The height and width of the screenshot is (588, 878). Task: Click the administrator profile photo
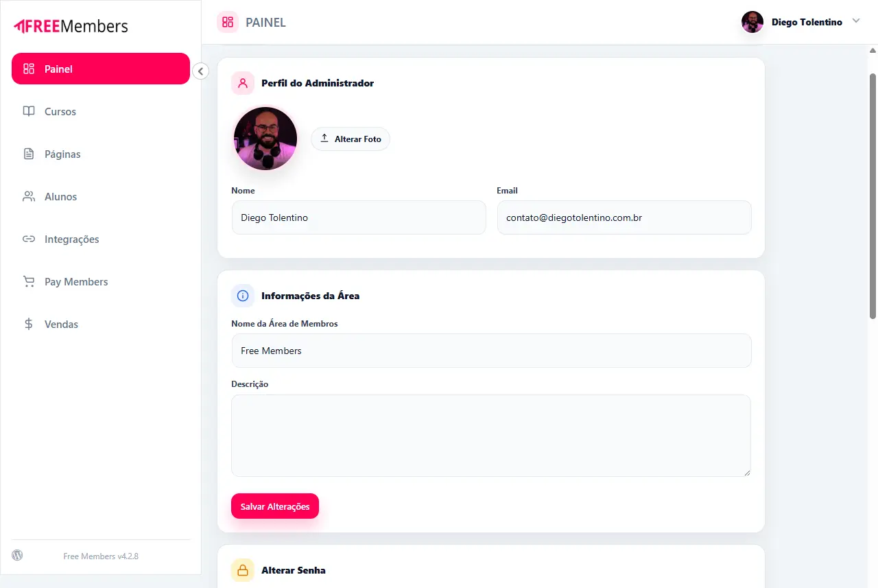tap(265, 139)
